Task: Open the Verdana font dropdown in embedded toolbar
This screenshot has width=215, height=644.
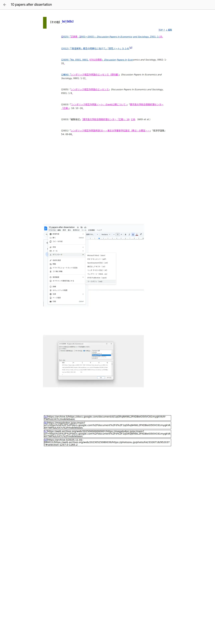Action: point(106,235)
